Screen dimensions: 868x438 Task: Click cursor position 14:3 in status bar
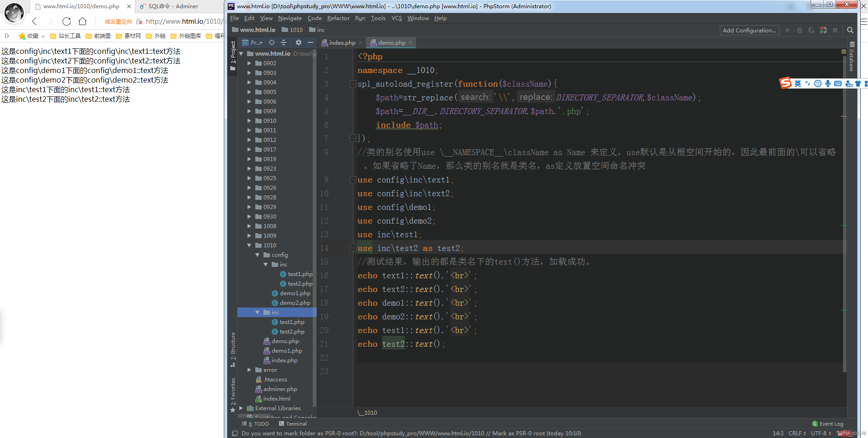(778, 433)
